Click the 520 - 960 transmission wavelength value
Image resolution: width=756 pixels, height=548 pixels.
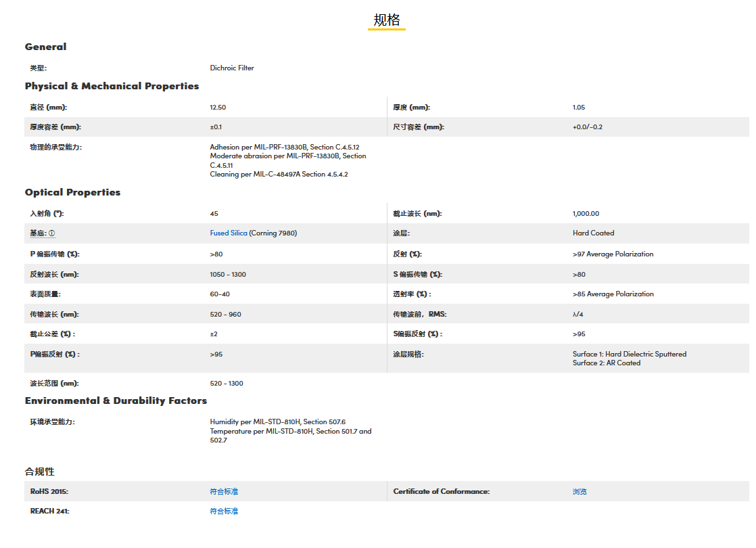click(x=225, y=315)
